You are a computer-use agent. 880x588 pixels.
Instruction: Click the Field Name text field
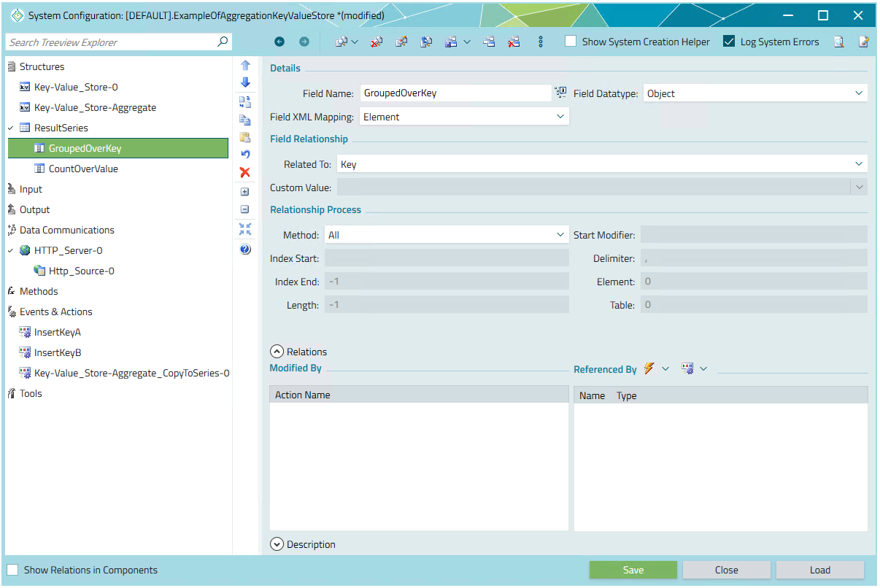(x=455, y=93)
